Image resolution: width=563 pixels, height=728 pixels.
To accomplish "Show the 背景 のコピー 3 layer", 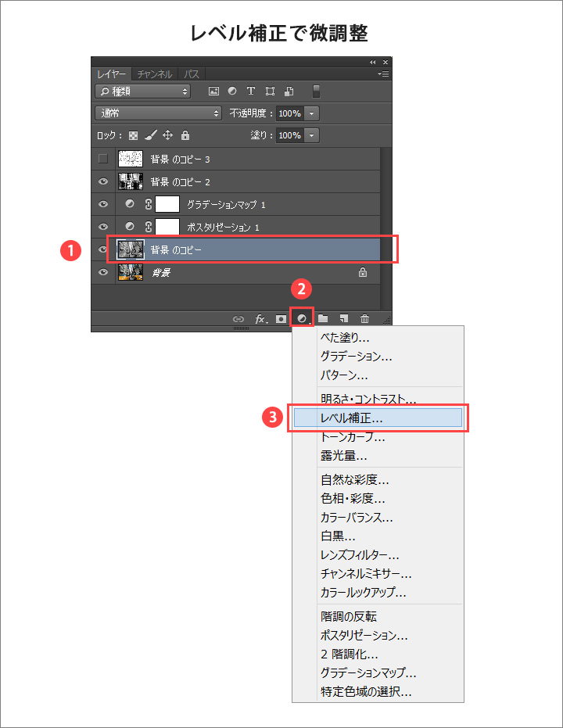I will pos(103,159).
